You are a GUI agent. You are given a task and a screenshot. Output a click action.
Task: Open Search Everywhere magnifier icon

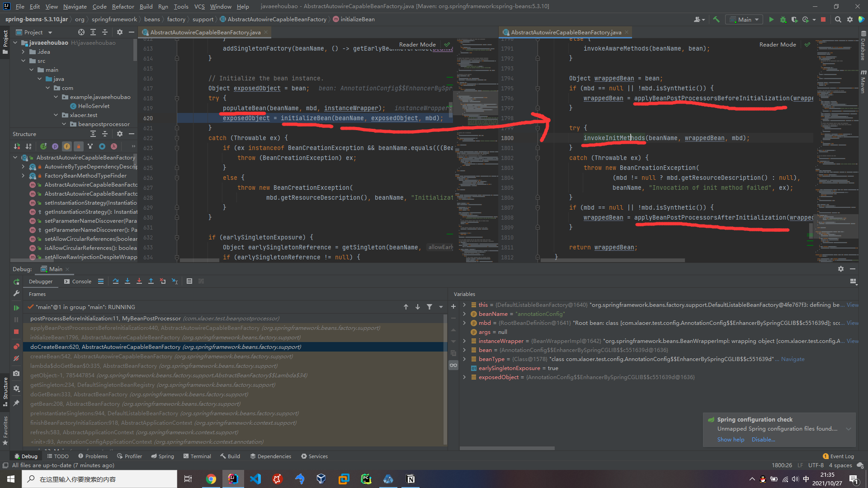tap(838, 19)
